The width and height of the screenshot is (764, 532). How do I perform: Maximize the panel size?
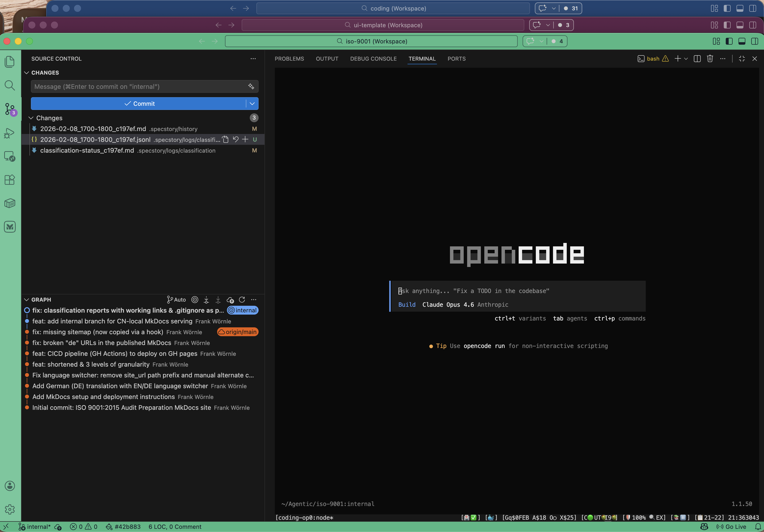click(x=742, y=59)
